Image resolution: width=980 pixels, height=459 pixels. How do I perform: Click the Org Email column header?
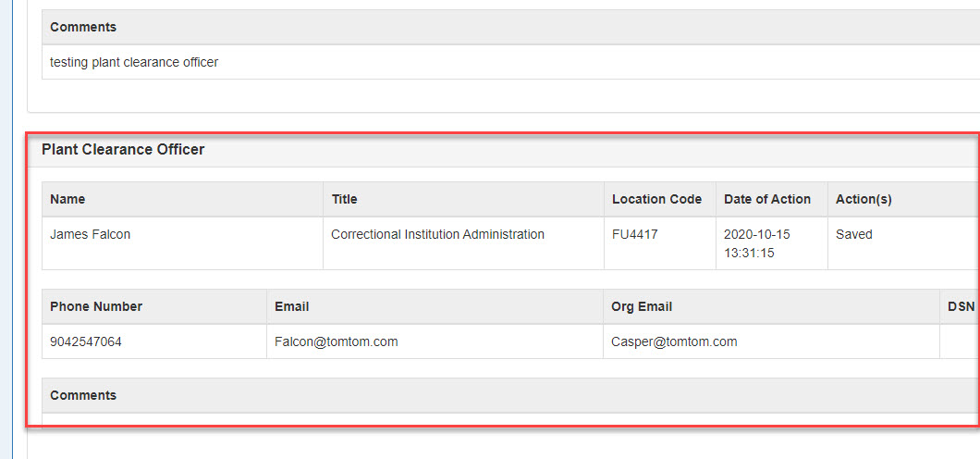pos(642,306)
